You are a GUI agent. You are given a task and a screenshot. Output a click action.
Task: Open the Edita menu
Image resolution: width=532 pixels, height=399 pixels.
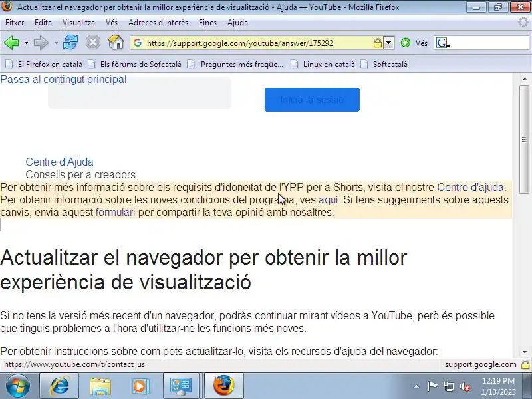[x=43, y=23]
